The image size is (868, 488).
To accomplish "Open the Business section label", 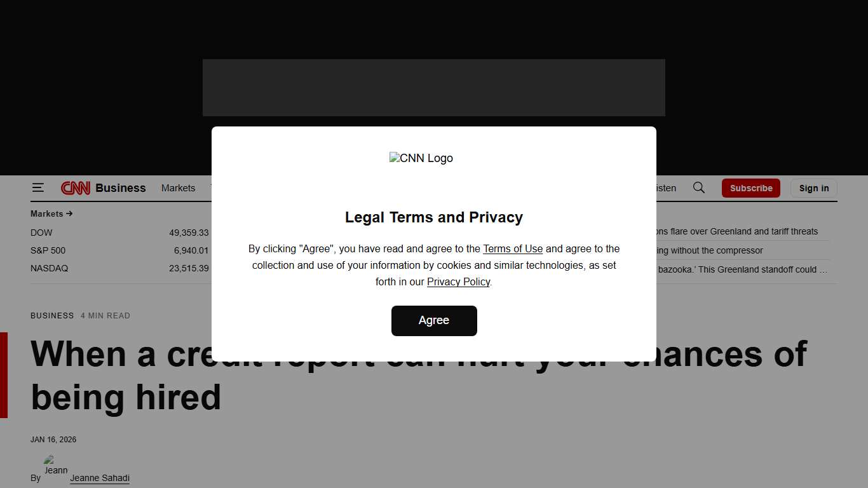I will click(121, 188).
